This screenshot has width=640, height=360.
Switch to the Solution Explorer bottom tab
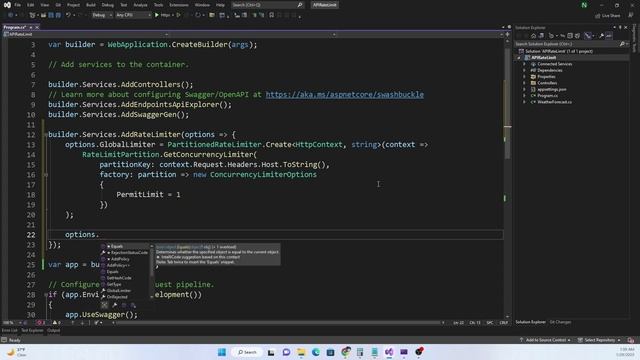click(530, 322)
